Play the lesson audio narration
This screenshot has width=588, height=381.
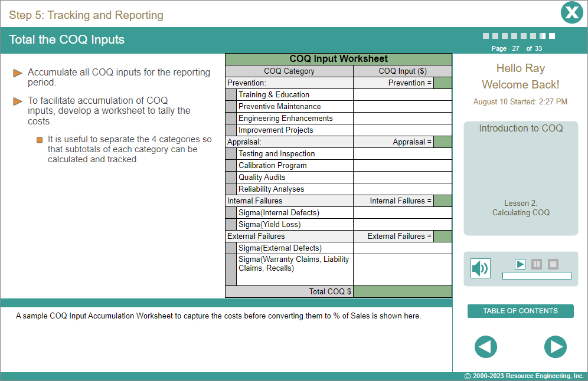coord(520,264)
